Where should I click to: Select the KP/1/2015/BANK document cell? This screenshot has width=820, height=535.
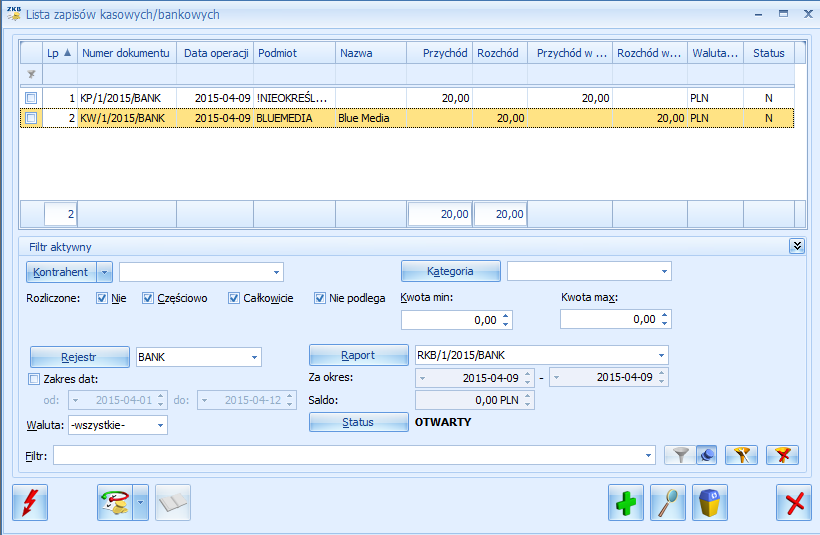[127, 98]
